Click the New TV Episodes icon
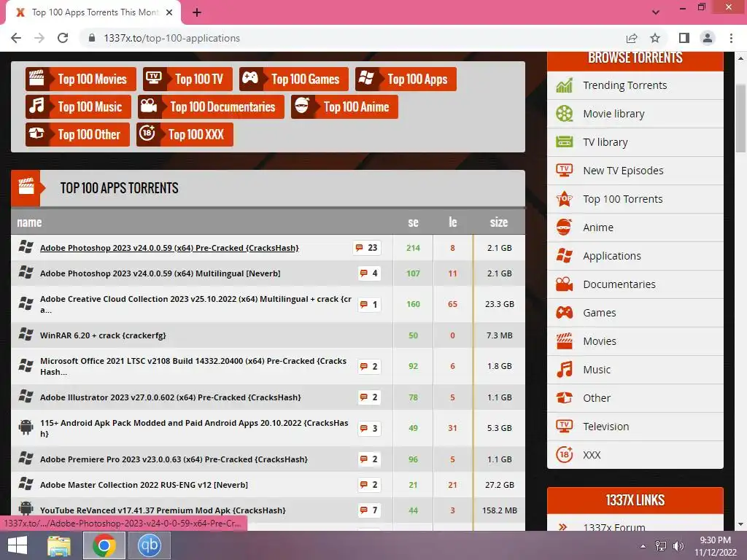Viewport: 747px width, 560px height. coord(565,170)
